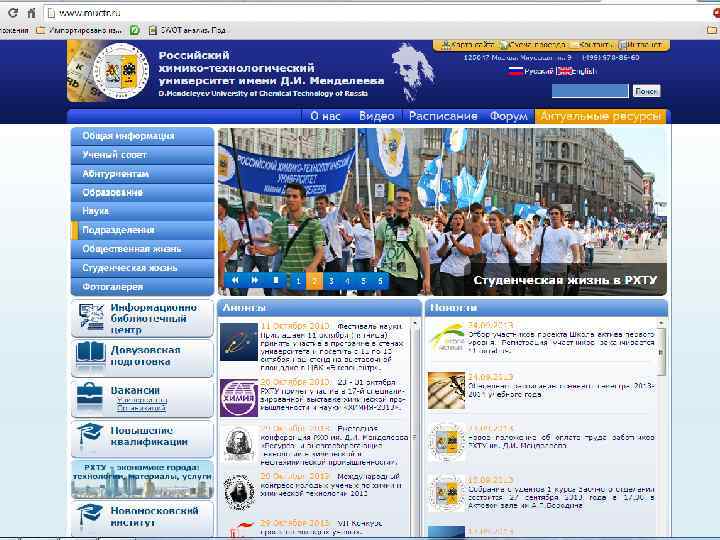Stop the slideshow playback
The height and width of the screenshot is (540, 720).
tap(276, 280)
